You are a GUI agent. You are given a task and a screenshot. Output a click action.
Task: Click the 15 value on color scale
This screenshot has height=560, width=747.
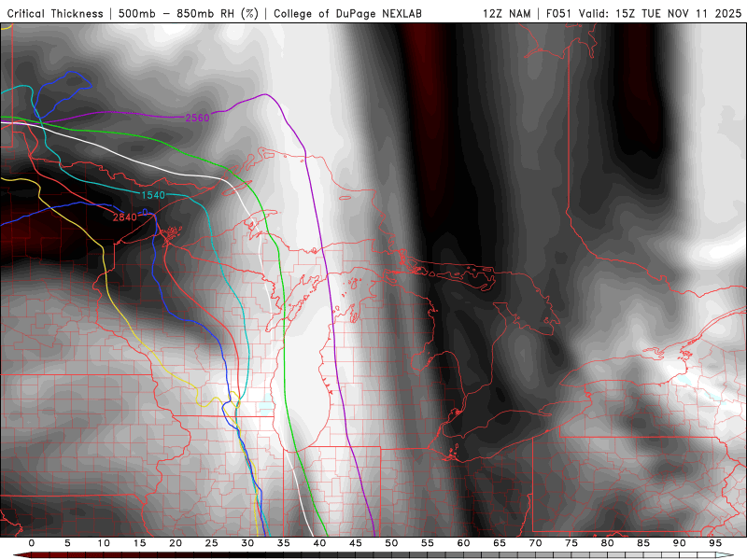[x=139, y=543]
